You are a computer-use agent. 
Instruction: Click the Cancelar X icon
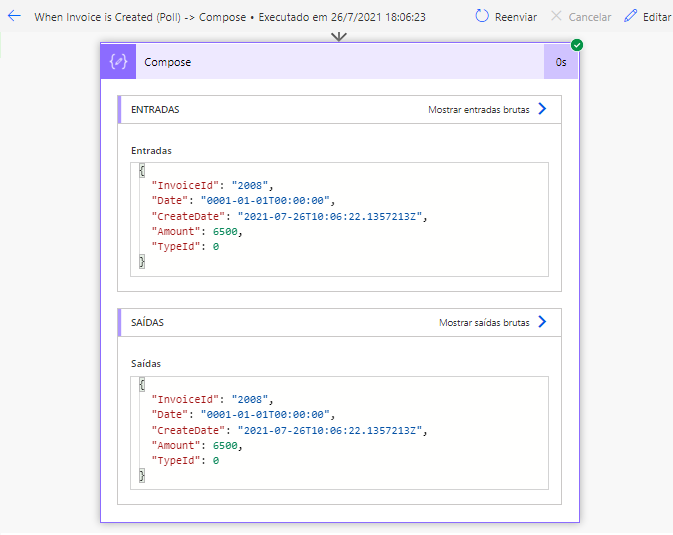[556, 16]
